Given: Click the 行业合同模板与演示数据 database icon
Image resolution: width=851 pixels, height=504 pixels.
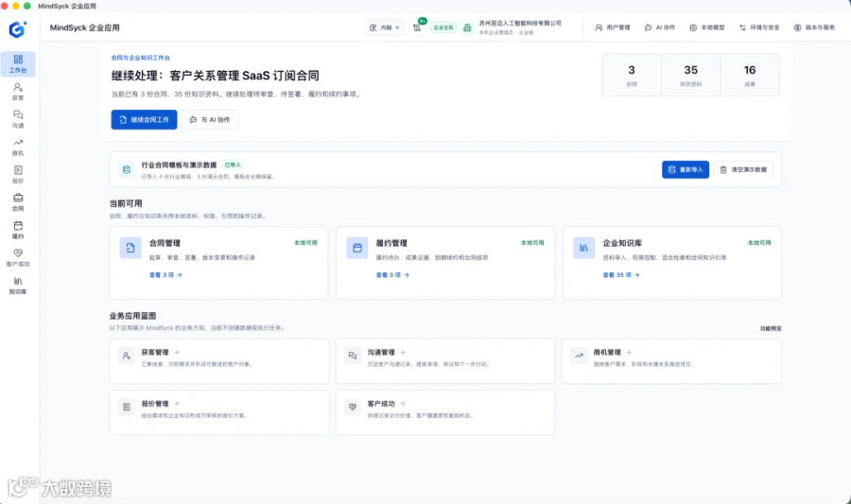Looking at the screenshot, I should 127,170.
